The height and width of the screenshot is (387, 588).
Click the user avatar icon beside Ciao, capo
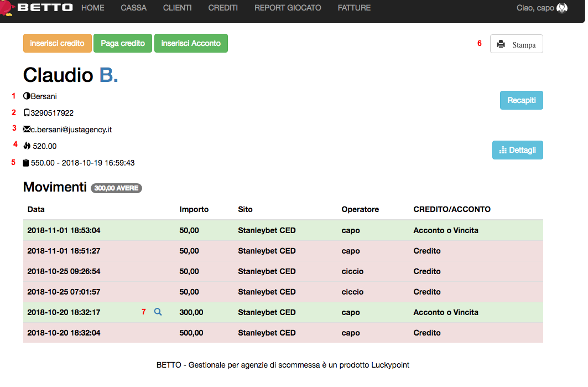point(562,8)
